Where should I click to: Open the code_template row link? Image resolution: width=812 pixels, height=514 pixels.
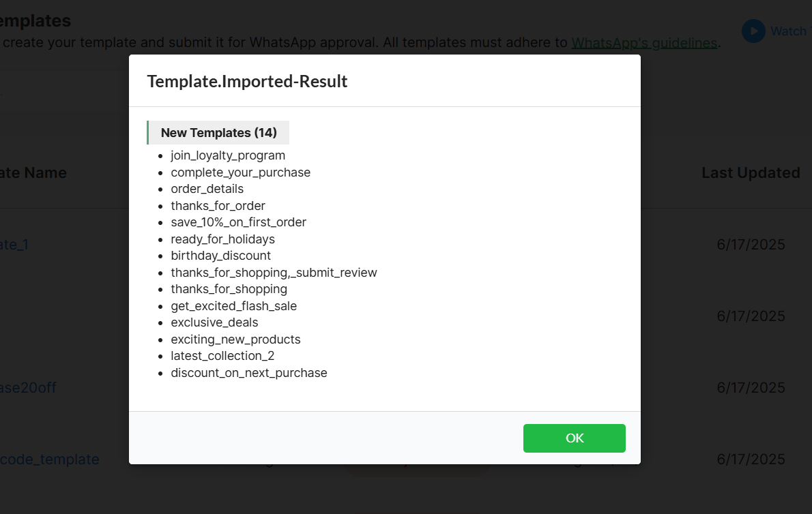pyautogui.click(x=50, y=459)
